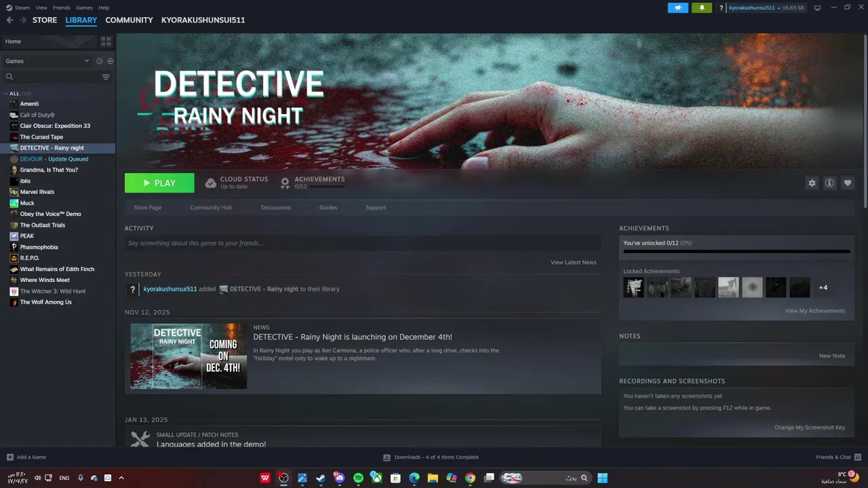Switch library to collections grid view

[x=106, y=41]
